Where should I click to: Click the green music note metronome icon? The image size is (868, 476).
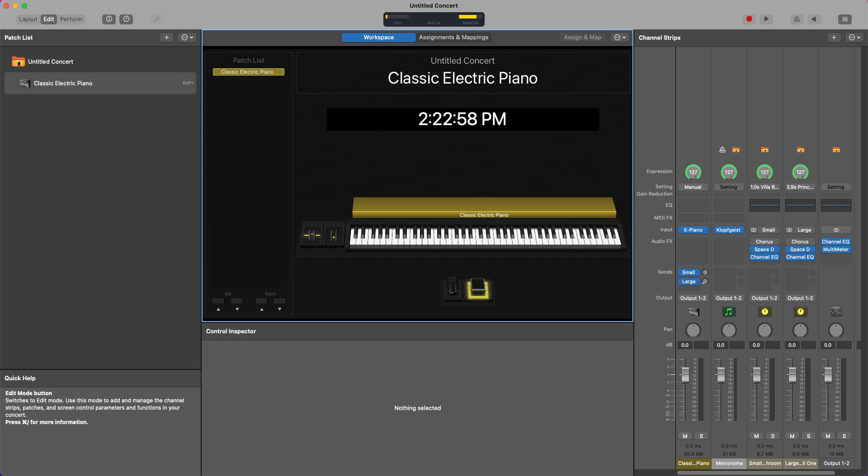(x=728, y=312)
